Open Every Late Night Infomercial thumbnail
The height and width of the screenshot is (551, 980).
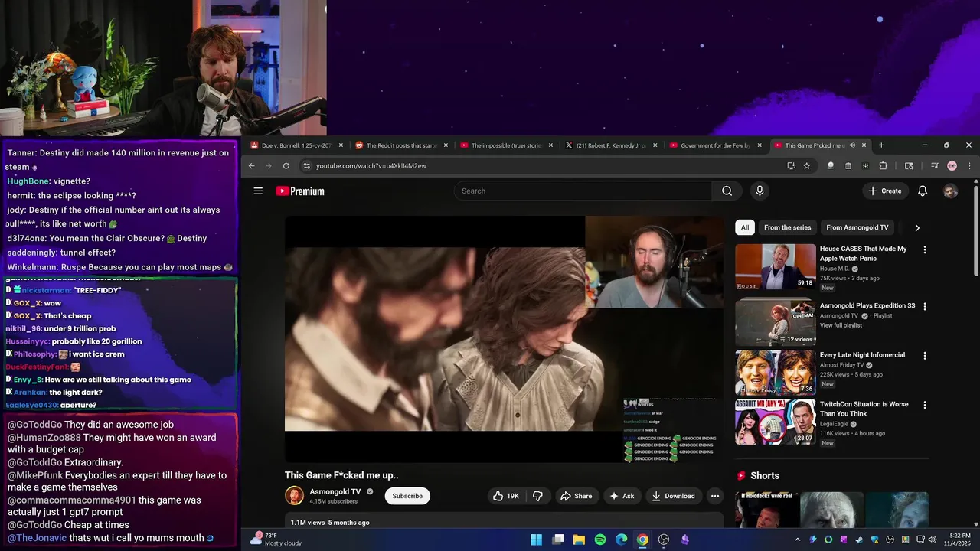point(776,373)
